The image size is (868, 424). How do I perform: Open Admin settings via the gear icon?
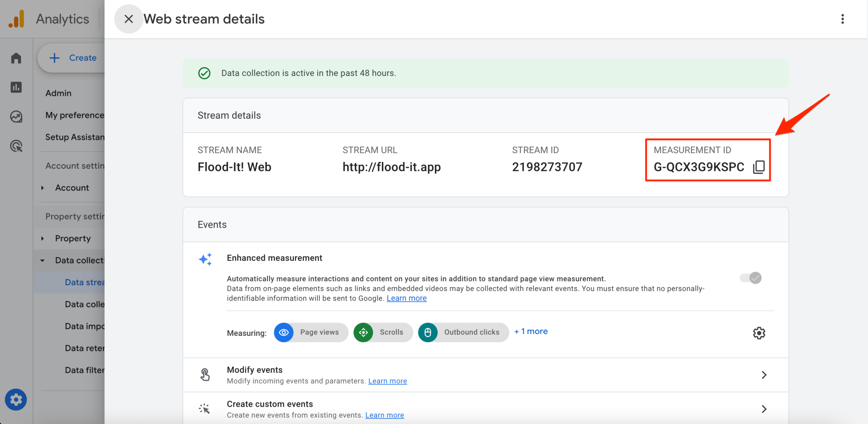point(16,399)
